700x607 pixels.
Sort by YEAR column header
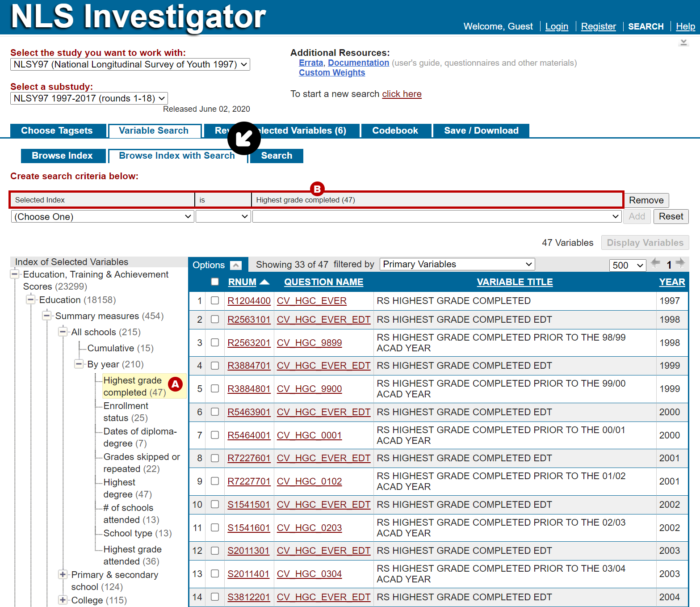[672, 282]
